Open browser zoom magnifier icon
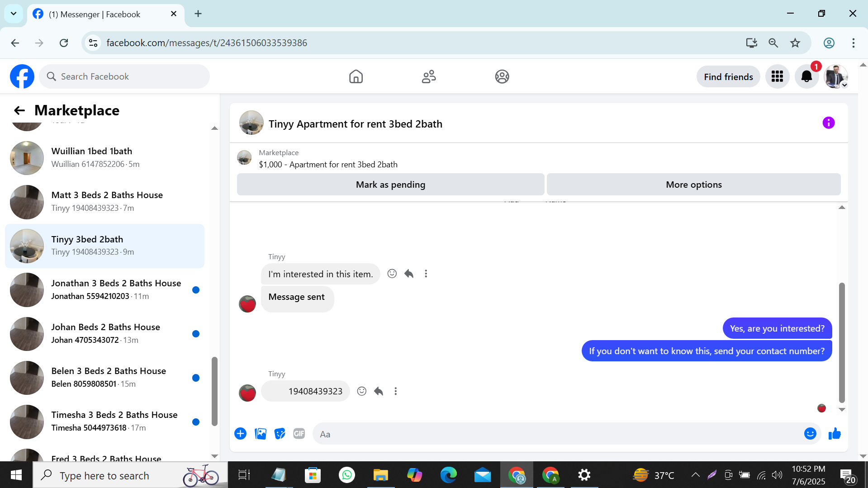 [773, 43]
